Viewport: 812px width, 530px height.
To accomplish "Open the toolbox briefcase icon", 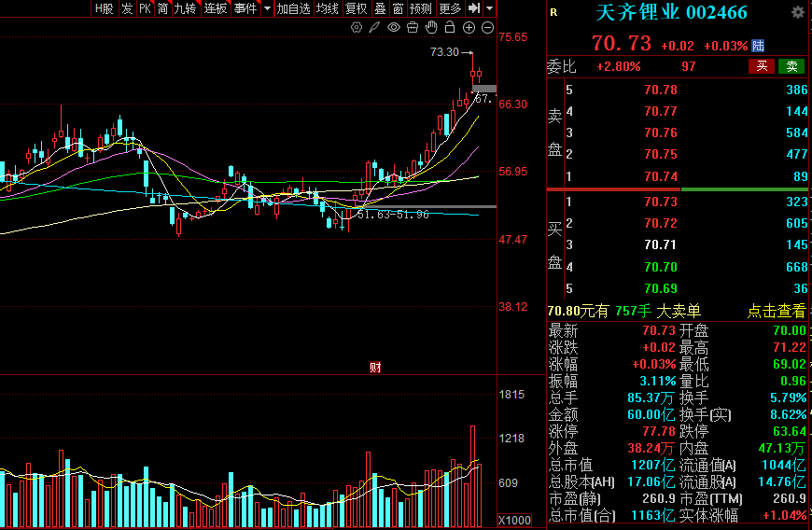I will pos(412,28).
